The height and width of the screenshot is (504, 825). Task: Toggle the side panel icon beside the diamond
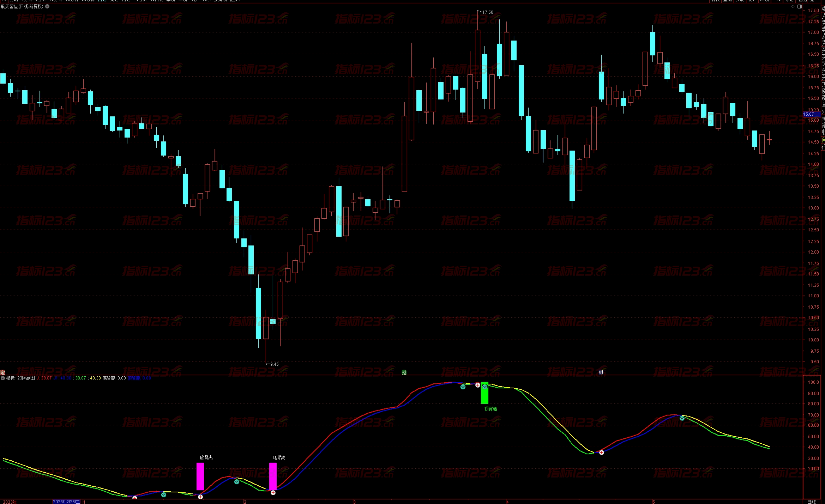click(x=800, y=6)
